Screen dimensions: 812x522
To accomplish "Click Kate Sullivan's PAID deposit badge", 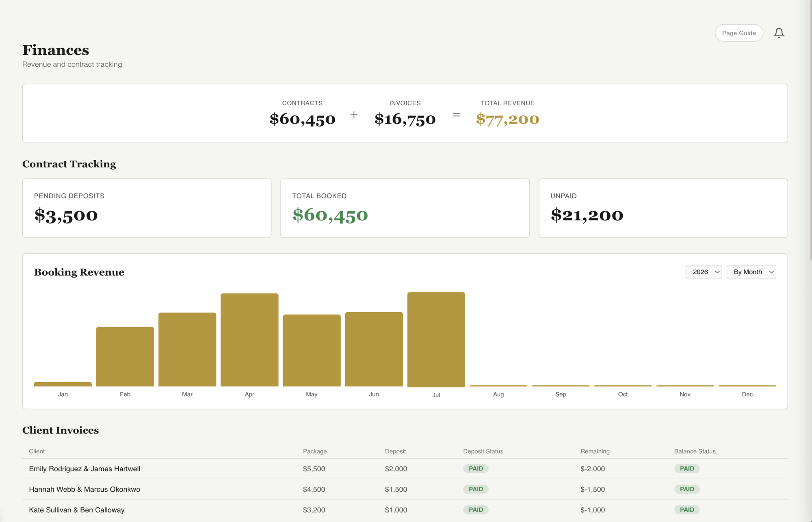I will (476, 510).
